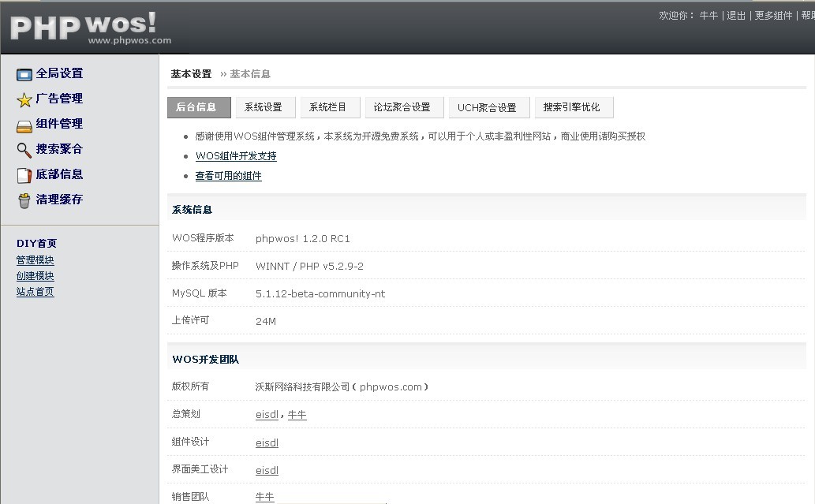Click the 广告管理 star icon
Image resolution: width=815 pixels, height=504 pixels.
pyautogui.click(x=24, y=99)
